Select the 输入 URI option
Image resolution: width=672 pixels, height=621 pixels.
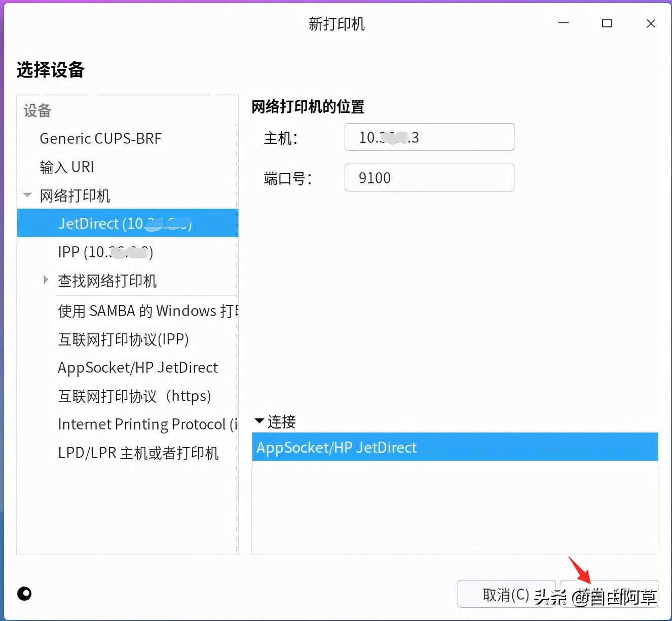coord(67,167)
